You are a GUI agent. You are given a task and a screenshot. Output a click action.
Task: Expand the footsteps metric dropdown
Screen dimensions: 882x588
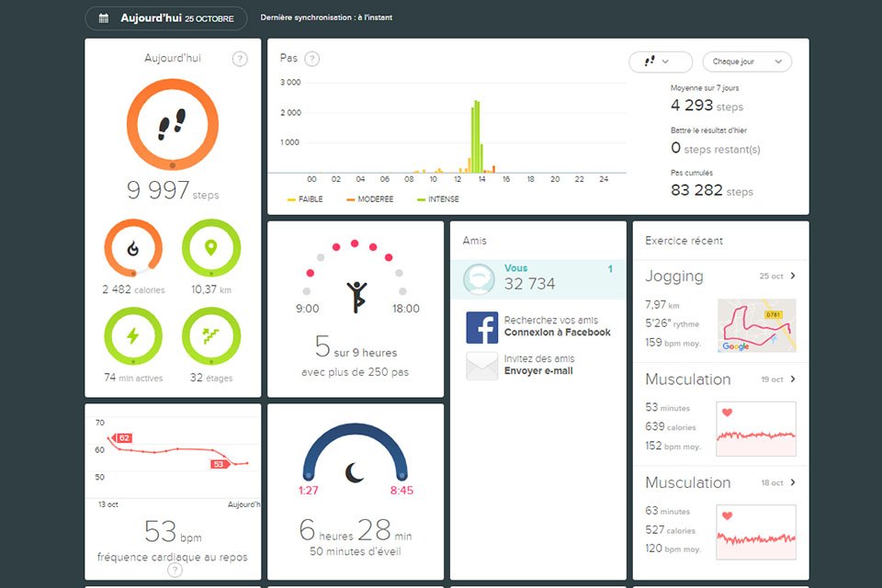pos(661,62)
